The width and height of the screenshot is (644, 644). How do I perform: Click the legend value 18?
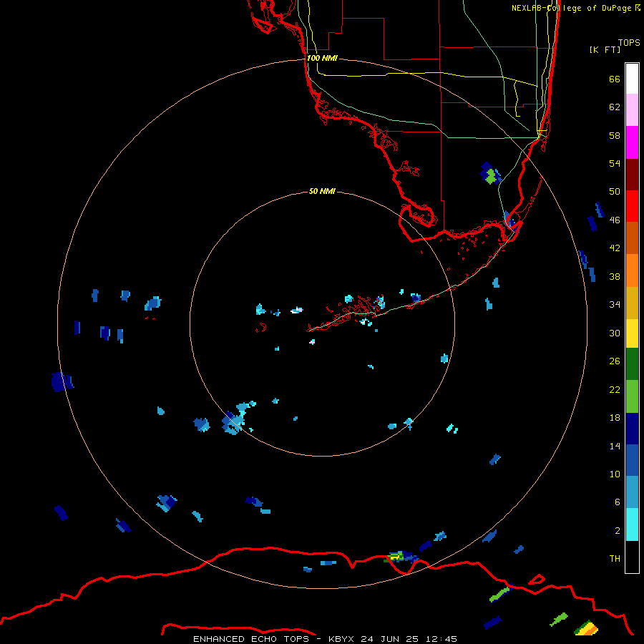(615, 417)
